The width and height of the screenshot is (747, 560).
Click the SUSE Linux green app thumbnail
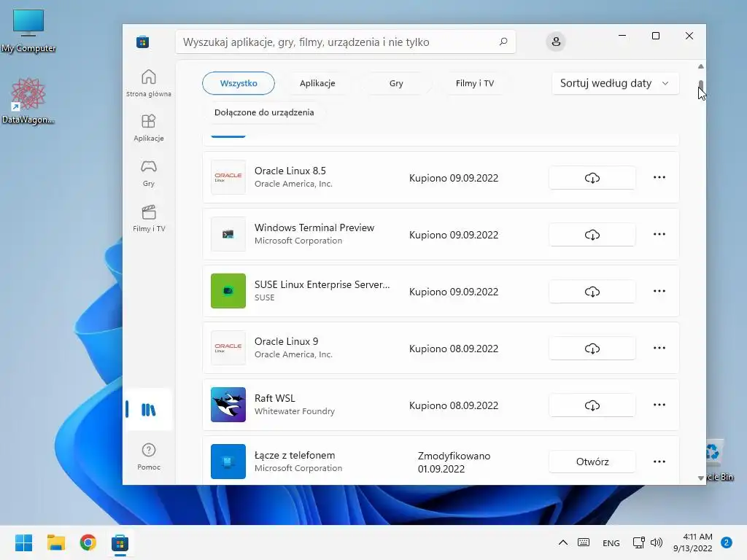(x=228, y=291)
